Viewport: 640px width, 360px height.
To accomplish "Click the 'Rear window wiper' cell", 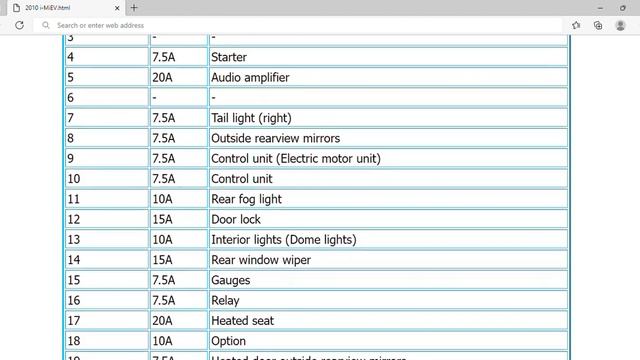I will pyautogui.click(x=388, y=260).
